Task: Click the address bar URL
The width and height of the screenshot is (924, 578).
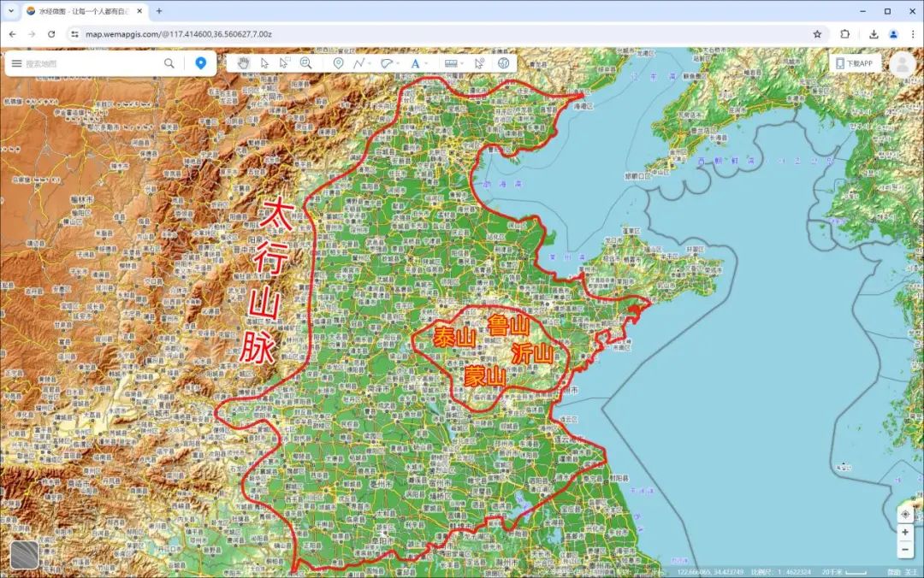Action: 179,34
